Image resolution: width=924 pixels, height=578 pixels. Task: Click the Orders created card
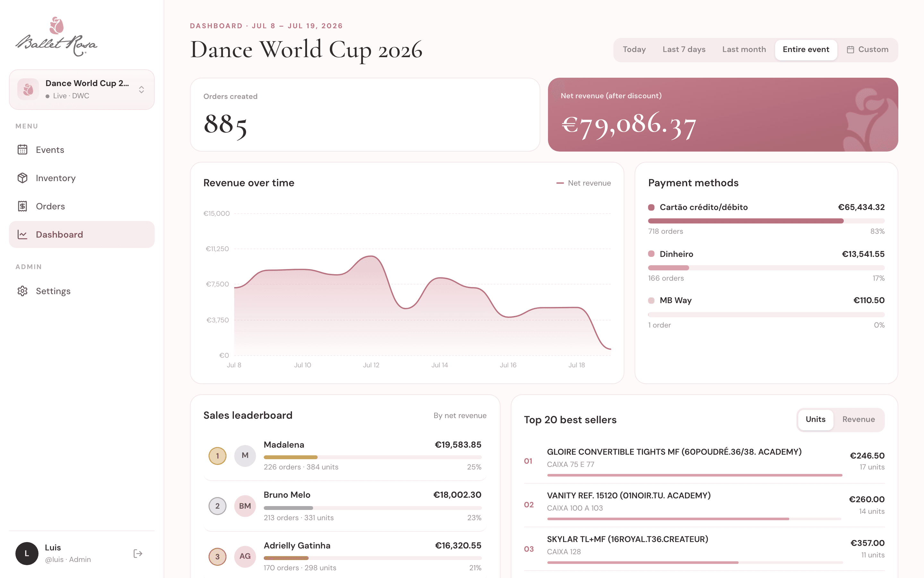coord(365,115)
